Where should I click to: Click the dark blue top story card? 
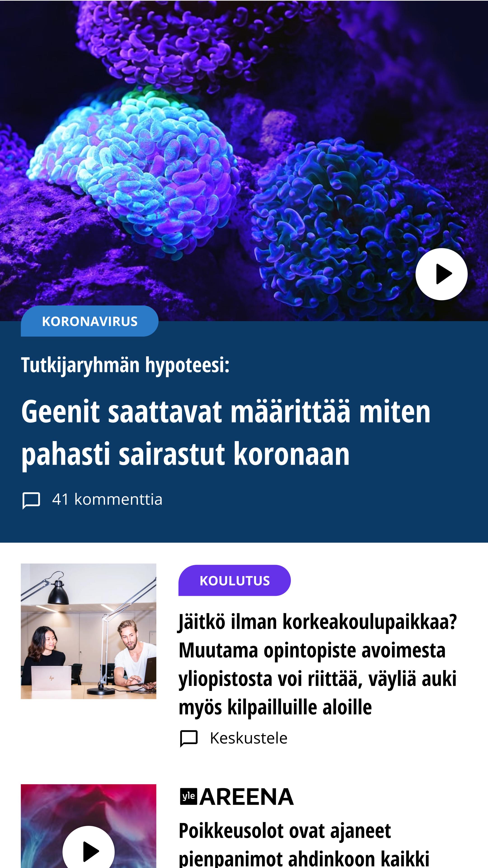pos(244,431)
